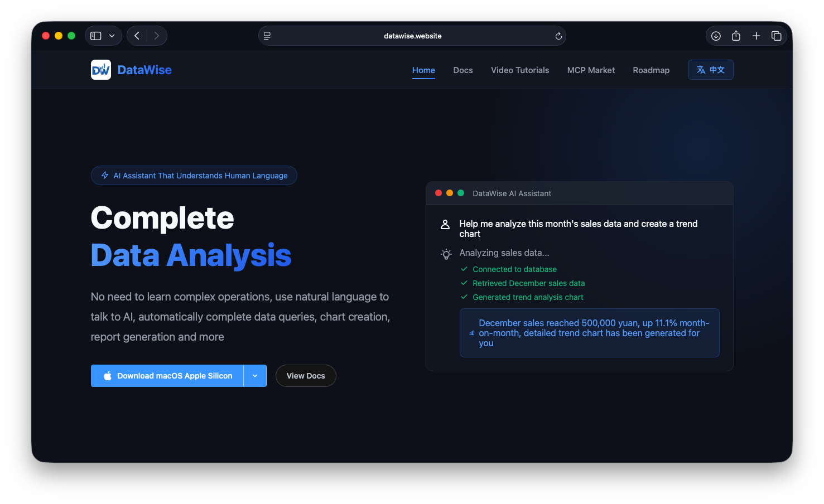This screenshot has width=824, height=504.
Task: Minimize the Safari window with the yellow button
Action: click(x=59, y=36)
